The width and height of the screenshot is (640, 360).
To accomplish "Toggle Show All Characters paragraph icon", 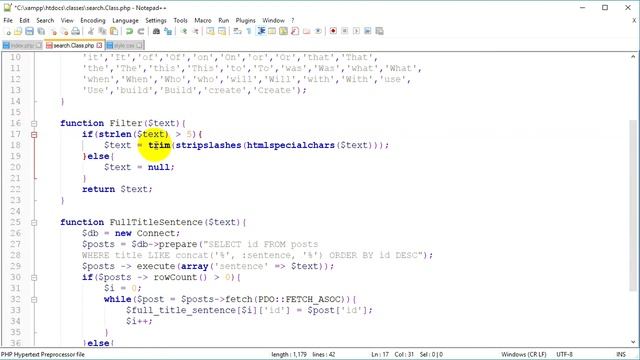I will [249, 31].
